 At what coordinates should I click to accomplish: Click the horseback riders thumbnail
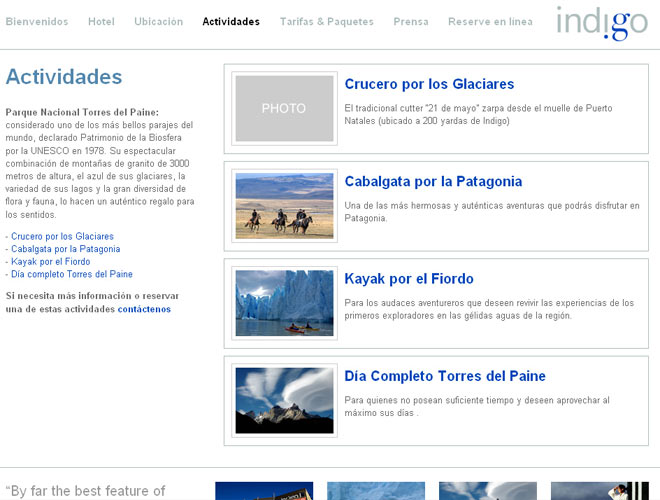tap(285, 206)
